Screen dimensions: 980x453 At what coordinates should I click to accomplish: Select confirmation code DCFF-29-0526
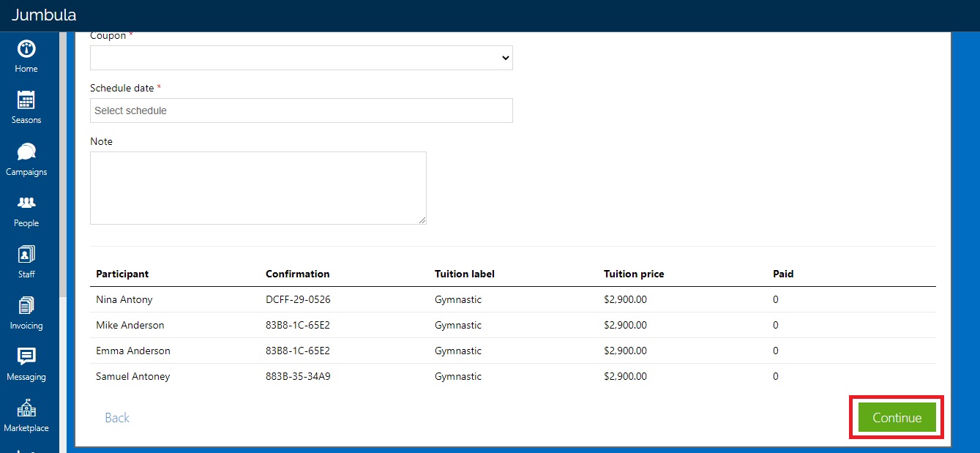299,299
